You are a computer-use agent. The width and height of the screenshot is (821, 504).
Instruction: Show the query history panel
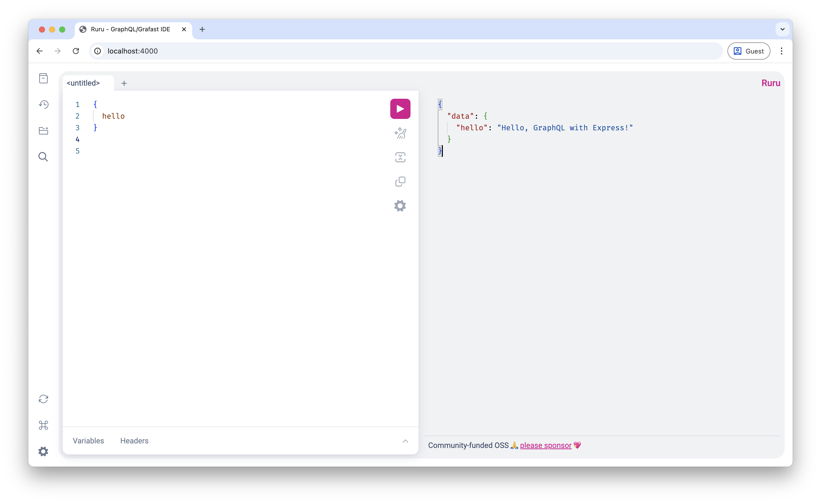coord(43,104)
